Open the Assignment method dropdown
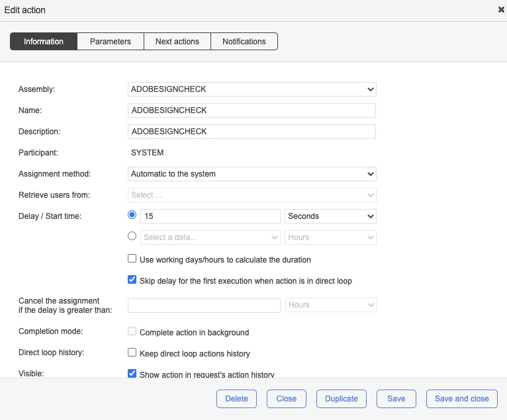The image size is (507, 420). pos(252,174)
